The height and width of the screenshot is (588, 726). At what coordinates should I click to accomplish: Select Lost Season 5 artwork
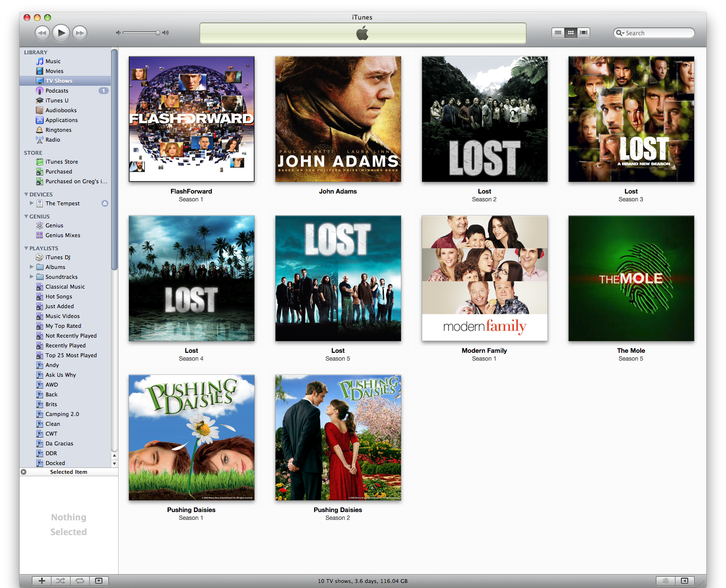[338, 278]
